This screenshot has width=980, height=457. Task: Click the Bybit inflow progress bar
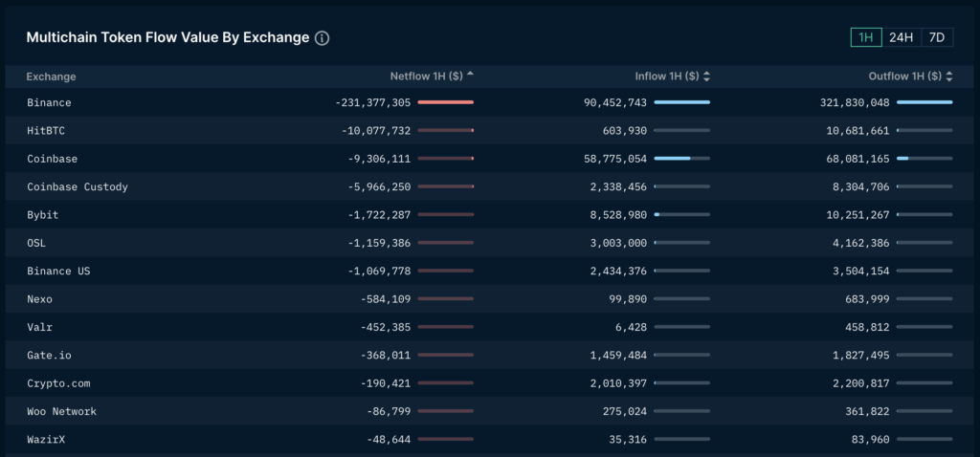click(x=681, y=214)
